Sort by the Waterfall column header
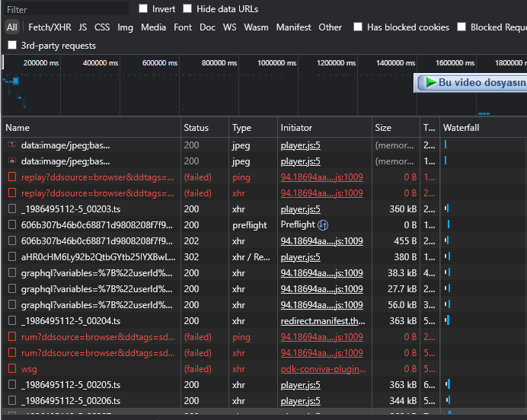 461,128
